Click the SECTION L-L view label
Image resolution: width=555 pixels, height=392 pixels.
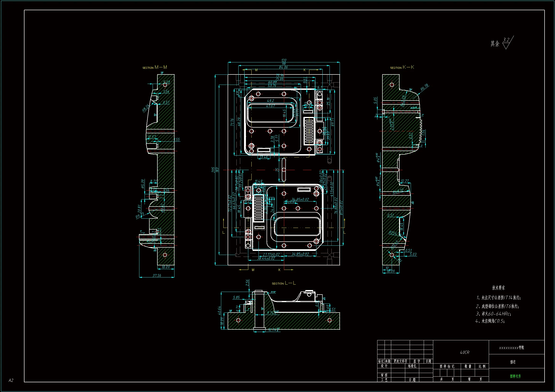pos(284,283)
